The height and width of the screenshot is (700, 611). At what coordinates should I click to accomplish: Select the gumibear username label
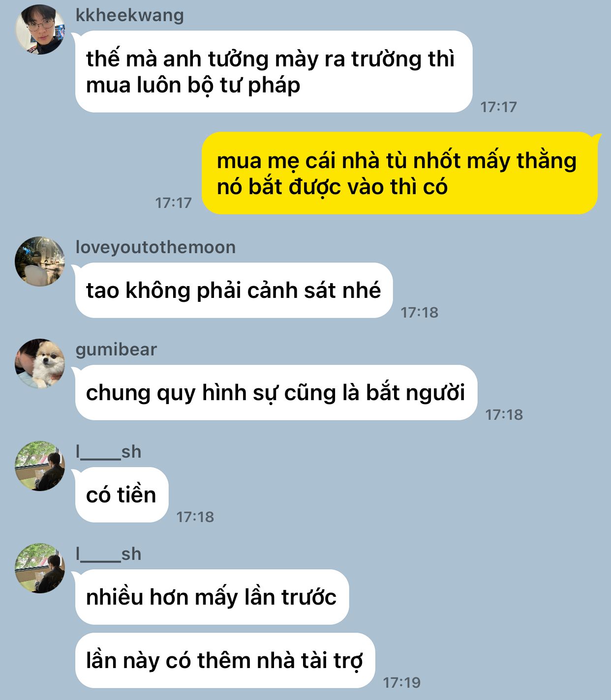click(x=116, y=350)
